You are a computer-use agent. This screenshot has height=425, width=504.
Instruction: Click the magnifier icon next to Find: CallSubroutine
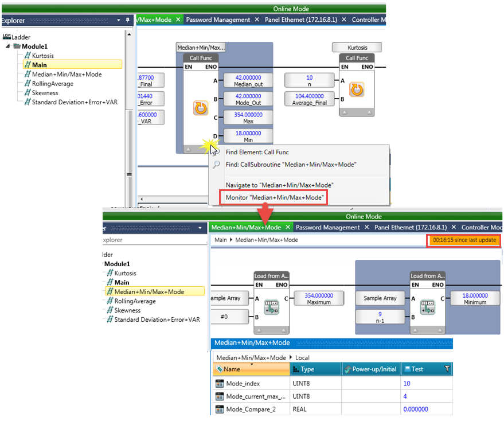(216, 165)
